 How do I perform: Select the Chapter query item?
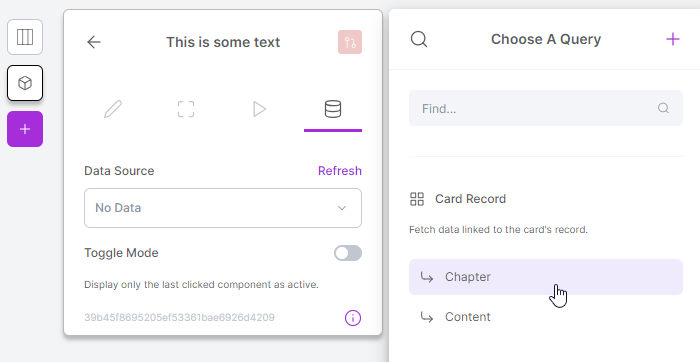tap(546, 277)
